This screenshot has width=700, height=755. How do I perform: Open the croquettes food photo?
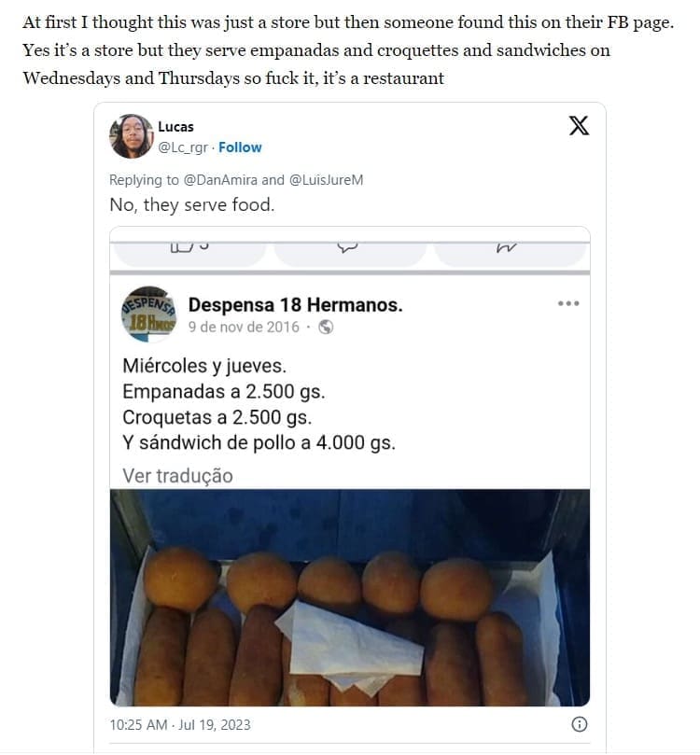(349, 597)
